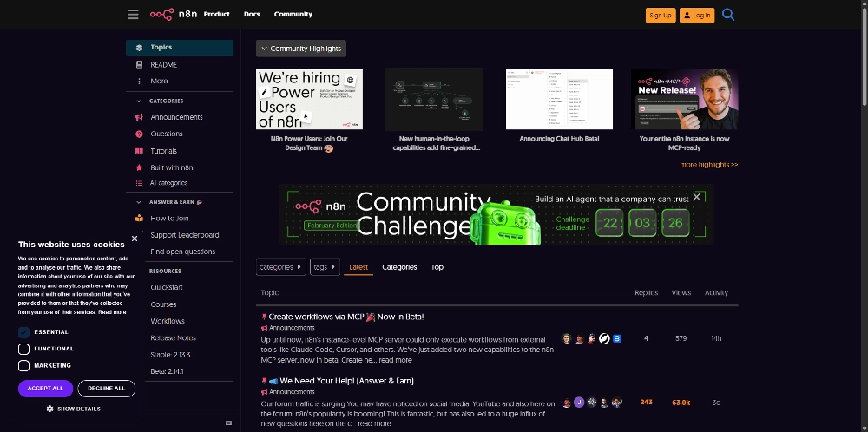Viewport: 868px width, 432px height.
Task: Click the Tutorials book icon
Action: 140,151
